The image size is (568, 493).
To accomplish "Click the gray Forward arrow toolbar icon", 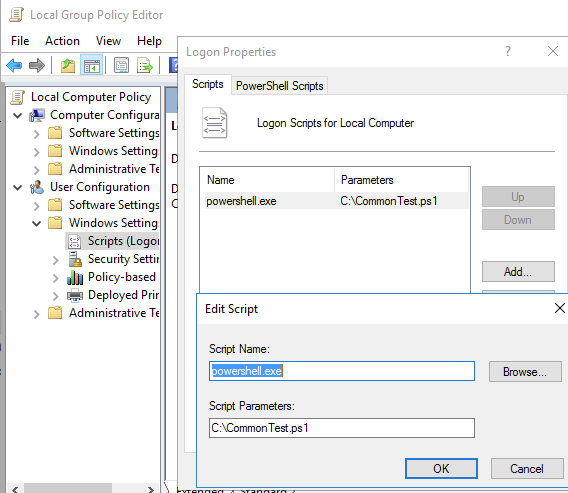I will coord(37,66).
